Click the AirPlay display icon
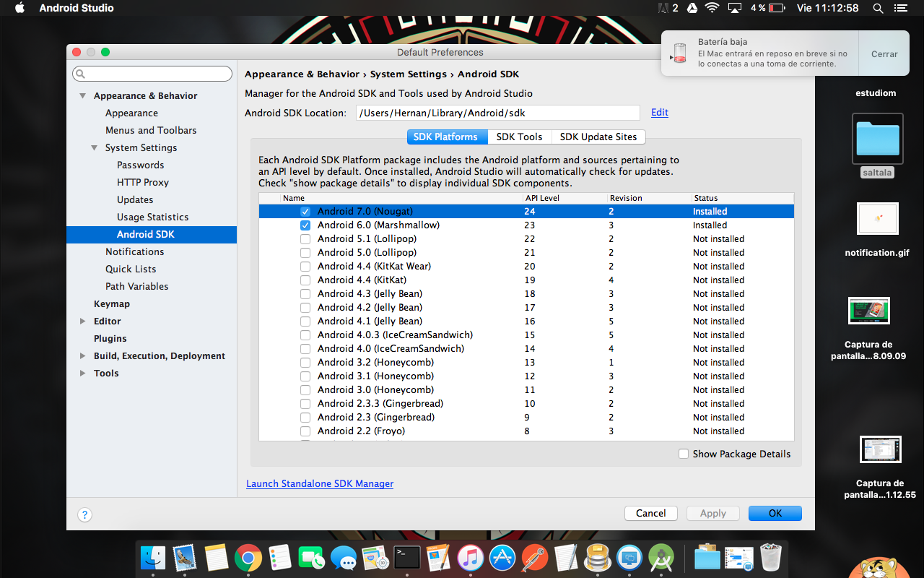 click(x=735, y=8)
